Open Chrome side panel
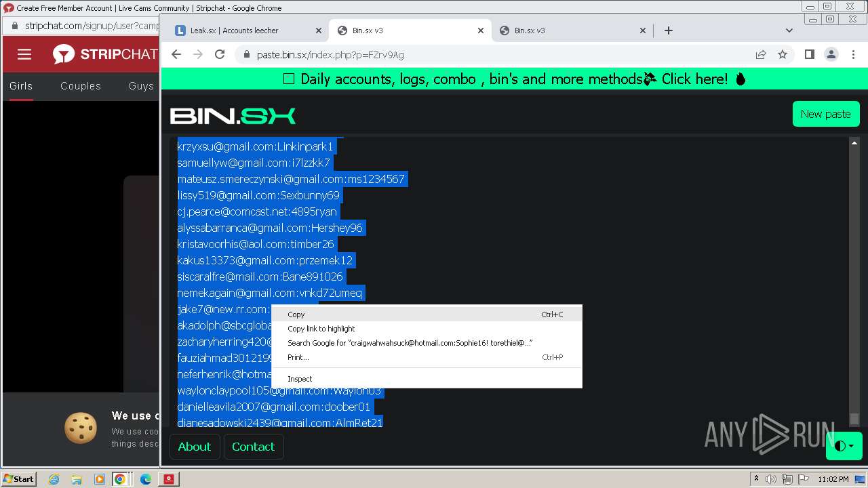Screen dimensions: 868x488 pos(809,54)
